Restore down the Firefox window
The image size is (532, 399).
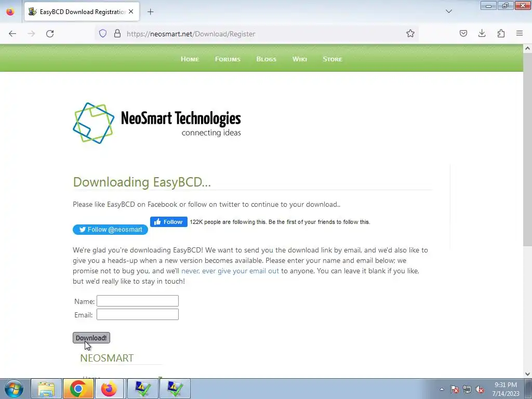pyautogui.click(x=506, y=5)
